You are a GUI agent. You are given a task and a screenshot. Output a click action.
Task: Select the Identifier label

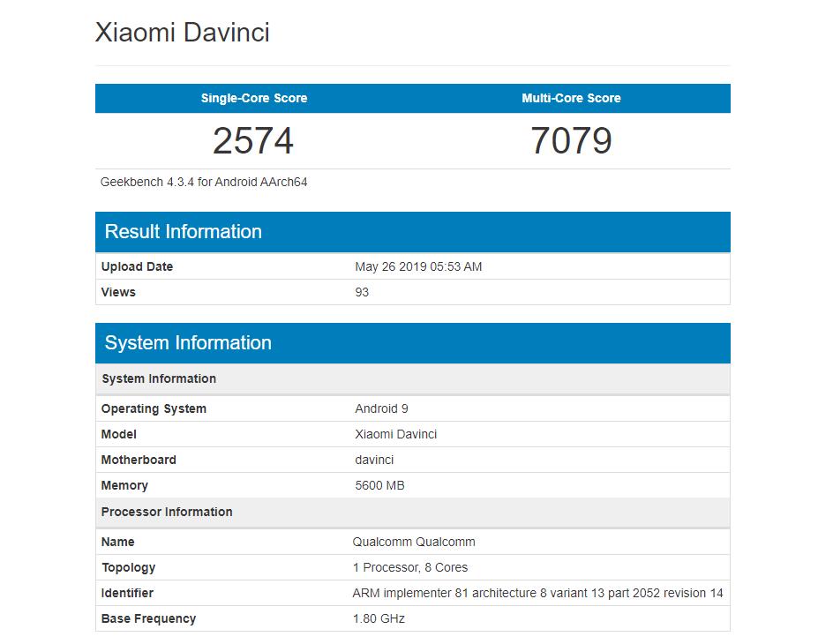127,593
